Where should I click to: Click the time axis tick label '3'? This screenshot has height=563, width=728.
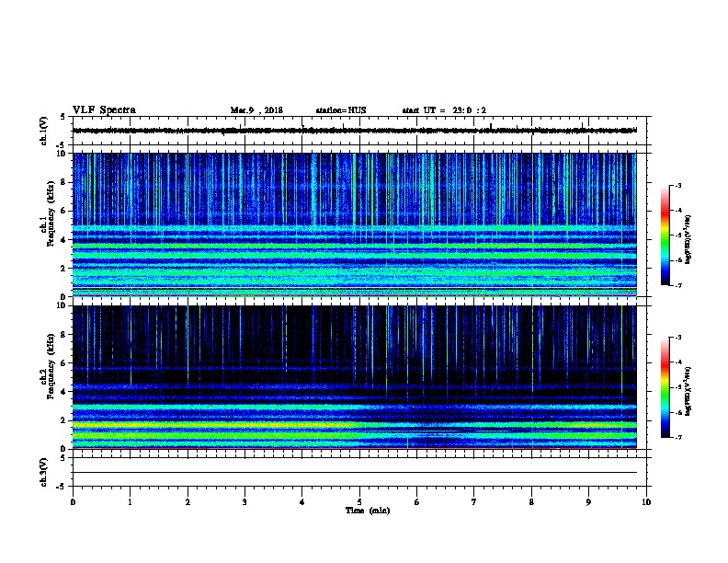tap(245, 502)
